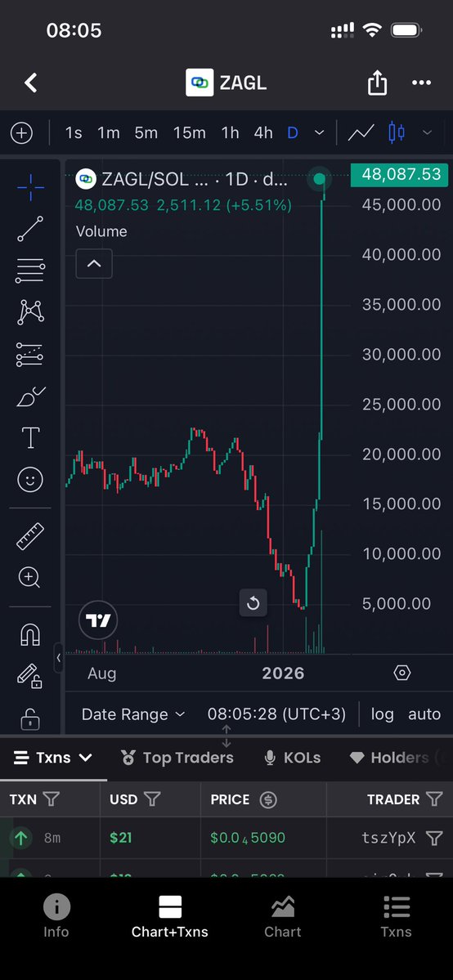Select the brush drawing tool

point(30,396)
